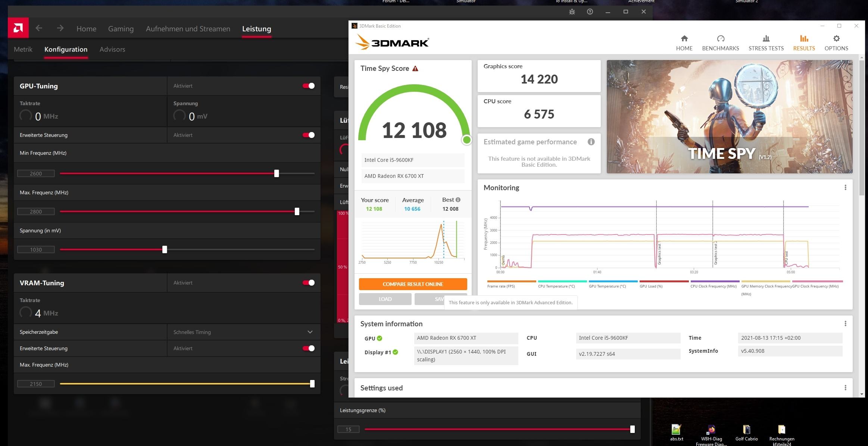
Task: Open AMD help question mark icon
Action: point(590,12)
